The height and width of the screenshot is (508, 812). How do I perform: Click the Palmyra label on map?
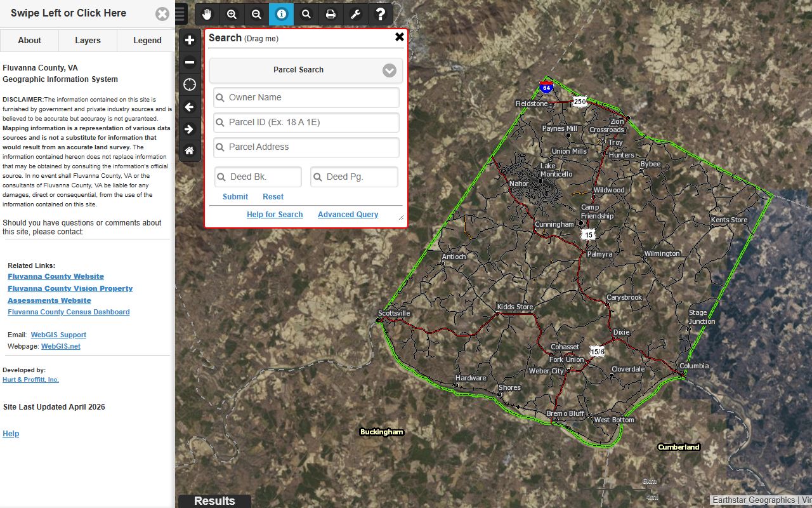point(599,254)
